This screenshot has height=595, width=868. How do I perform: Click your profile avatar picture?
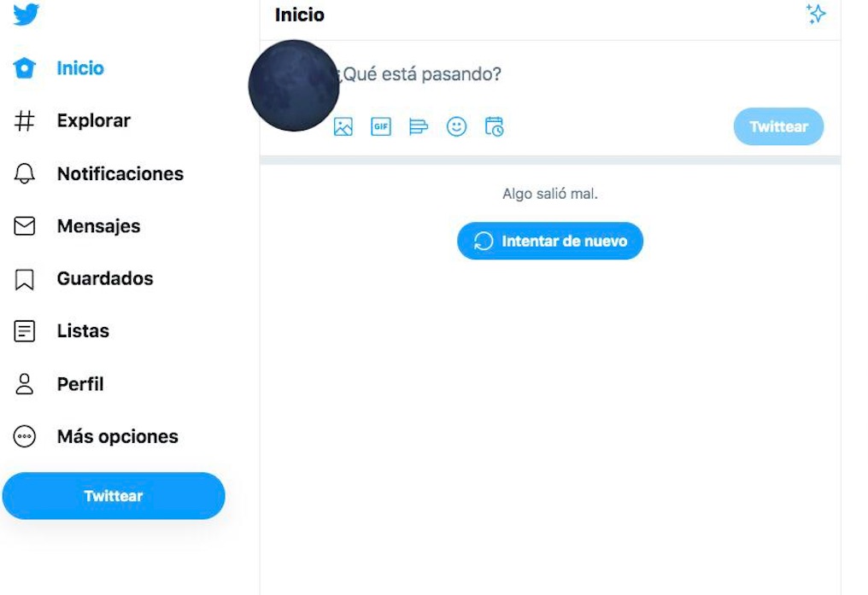293,85
